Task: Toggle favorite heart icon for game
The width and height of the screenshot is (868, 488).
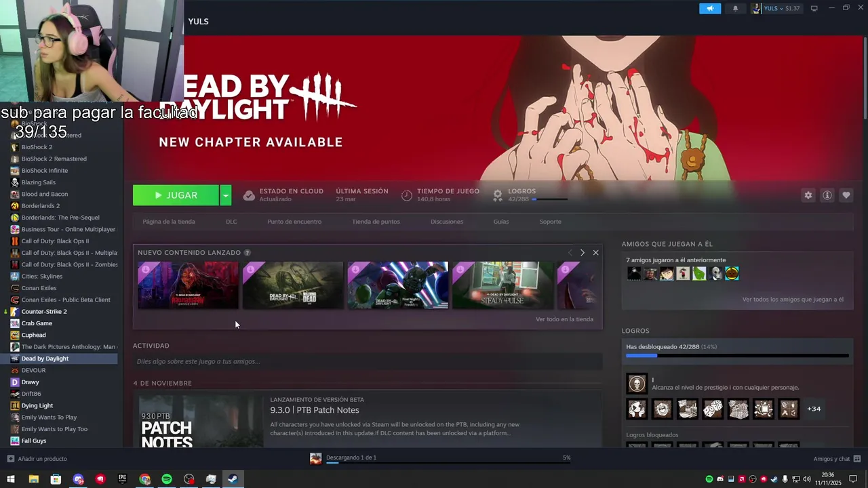Action: [846, 195]
